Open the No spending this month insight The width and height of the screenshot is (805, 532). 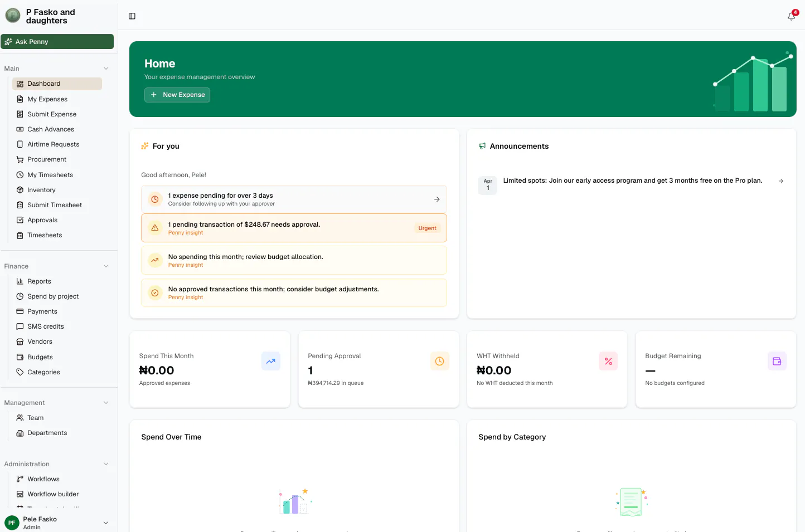click(294, 260)
